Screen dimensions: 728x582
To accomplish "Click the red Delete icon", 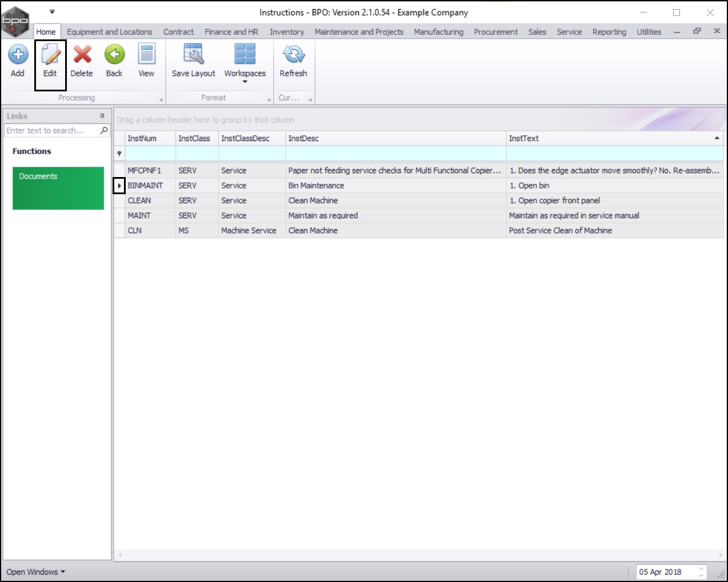I will point(82,54).
